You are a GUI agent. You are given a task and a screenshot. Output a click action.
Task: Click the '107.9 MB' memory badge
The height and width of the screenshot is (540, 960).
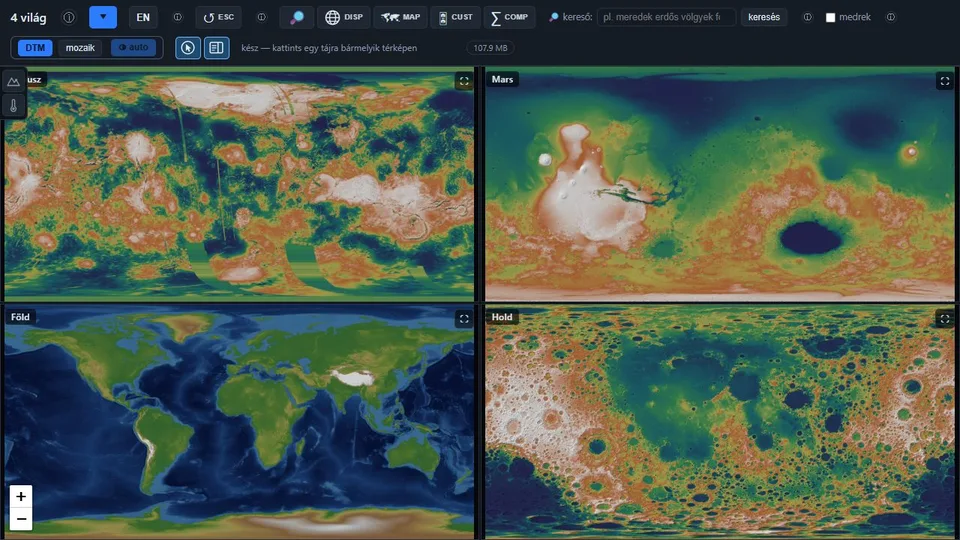490,48
